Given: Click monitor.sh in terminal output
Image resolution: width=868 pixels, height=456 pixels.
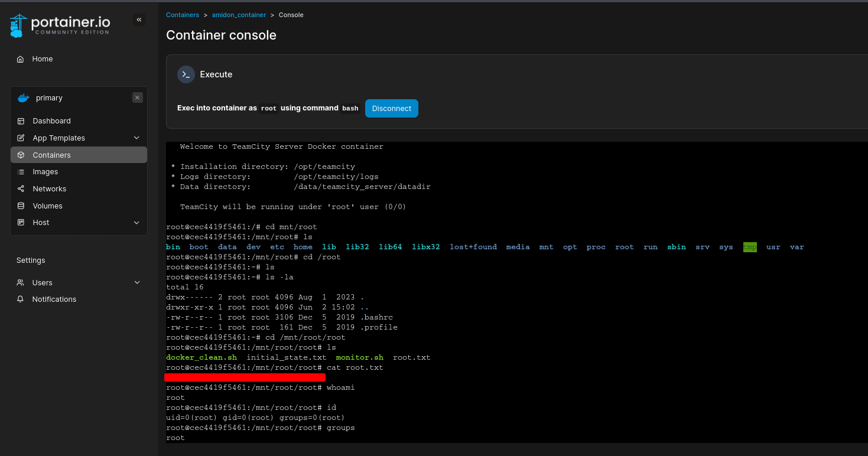Looking at the screenshot, I should tap(360, 358).
